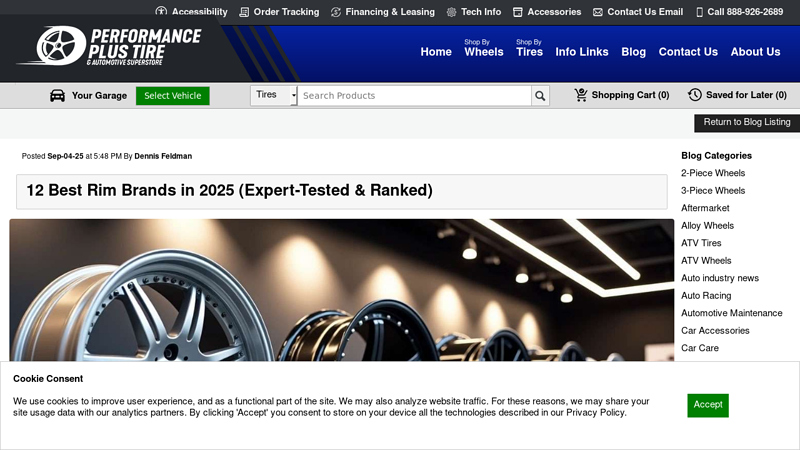Open the About Us menu item
Screen dimensions: 800x450
[756, 52]
